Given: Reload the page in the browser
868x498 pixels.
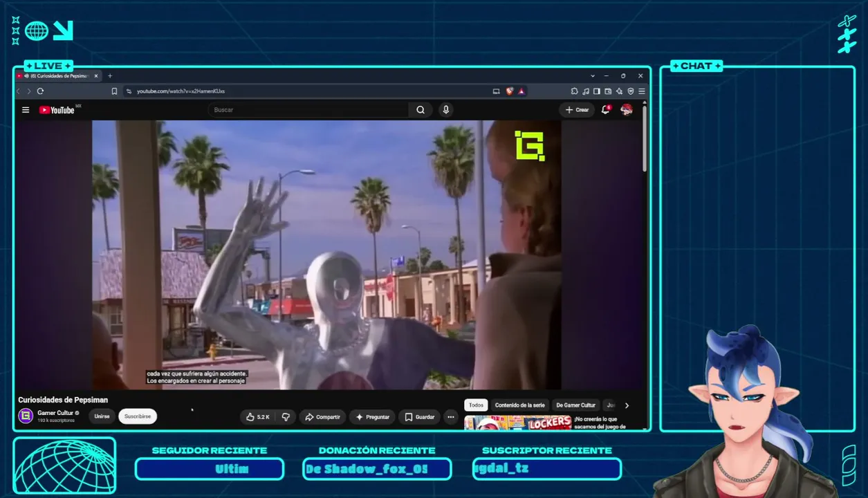Looking at the screenshot, I should [x=40, y=91].
